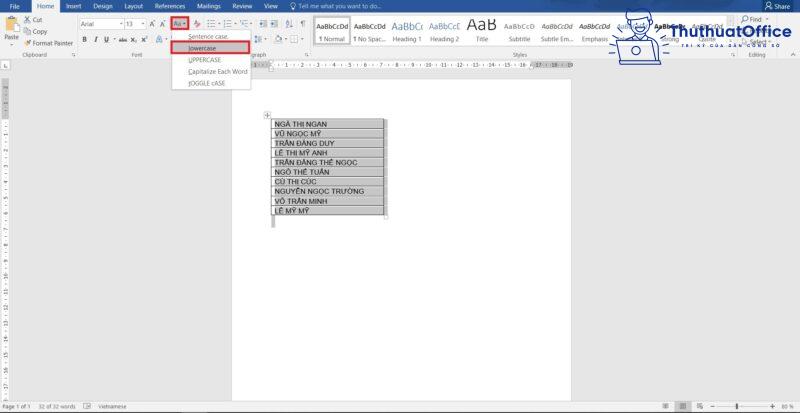
Task: Open the Change Case Aa dropdown
Action: (180, 23)
